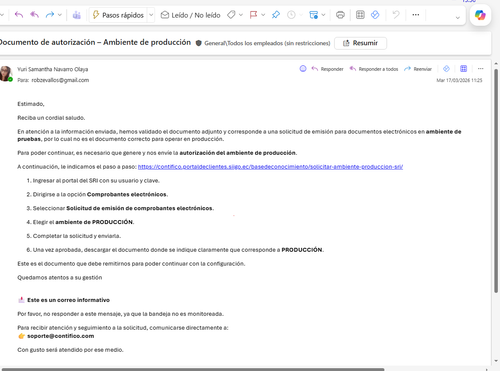Open Copilot with the colorful icon
Image resolution: width=500 pixels, height=371 pixels.
(480, 15)
